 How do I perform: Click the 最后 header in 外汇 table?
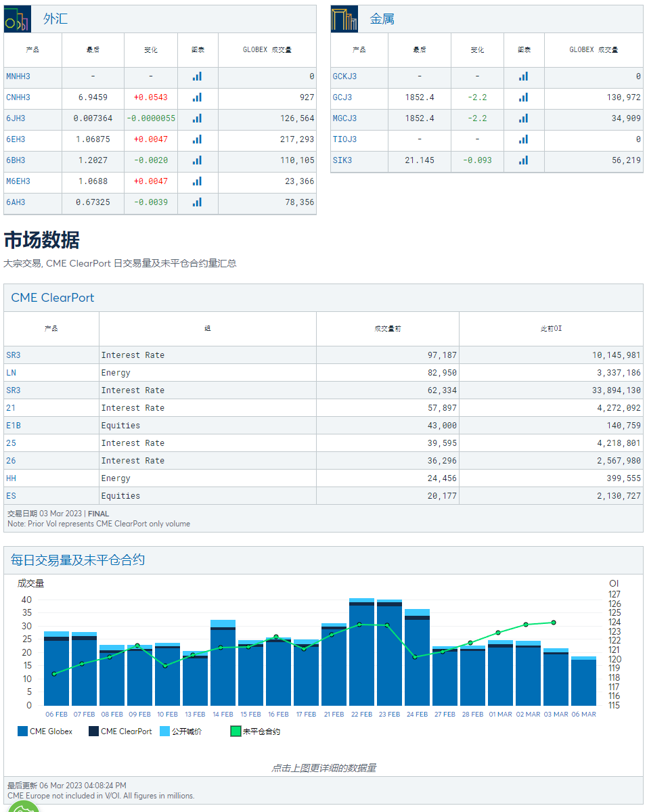tap(93, 50)
